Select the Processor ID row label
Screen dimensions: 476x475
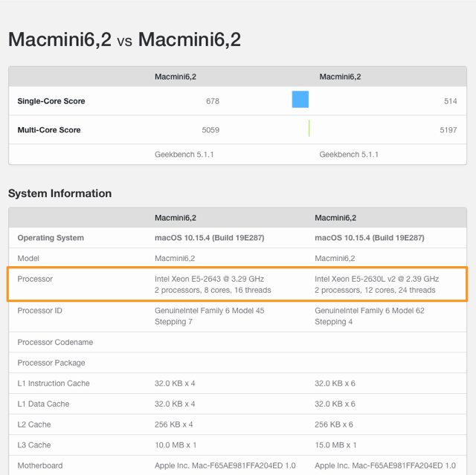tap(39, 311)
